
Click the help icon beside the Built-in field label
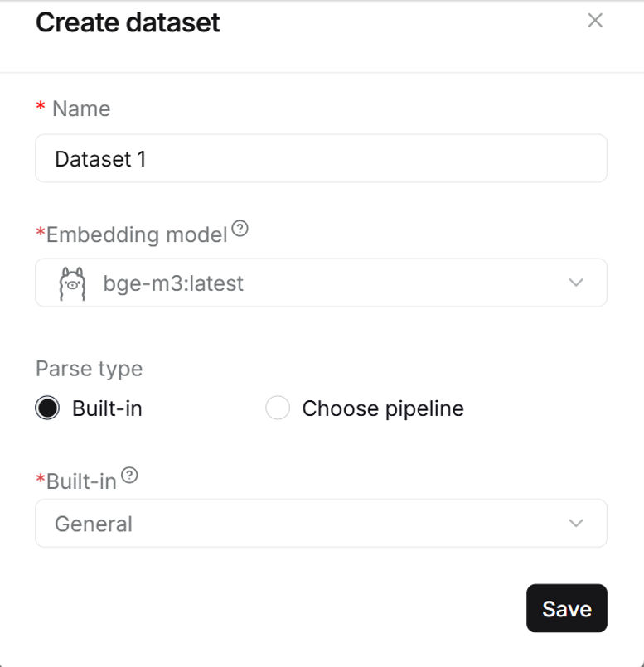point(128,476)
